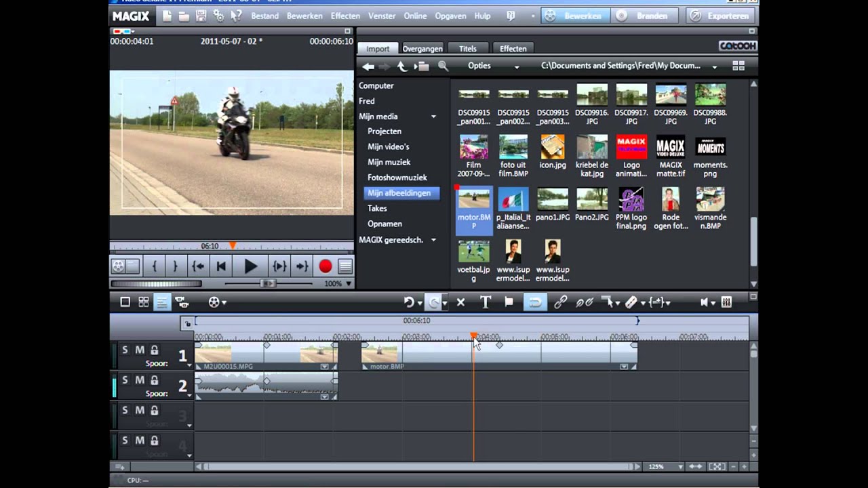
Task: Switch to timeline mode view
Action: (x=162, y=302)
